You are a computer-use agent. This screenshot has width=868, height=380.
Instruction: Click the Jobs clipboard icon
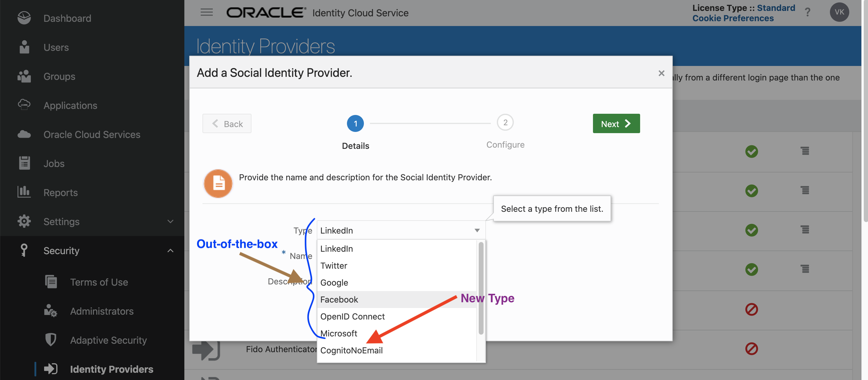[24, 164]
